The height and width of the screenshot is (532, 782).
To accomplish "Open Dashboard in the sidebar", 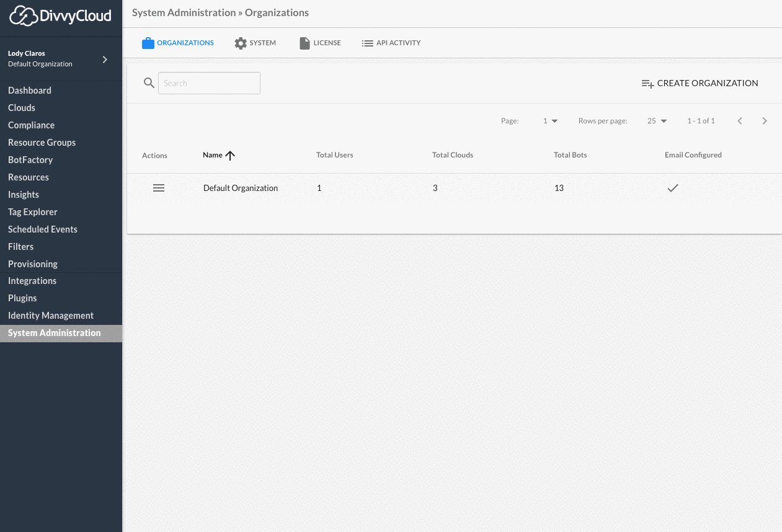I will tap(30, 91).
